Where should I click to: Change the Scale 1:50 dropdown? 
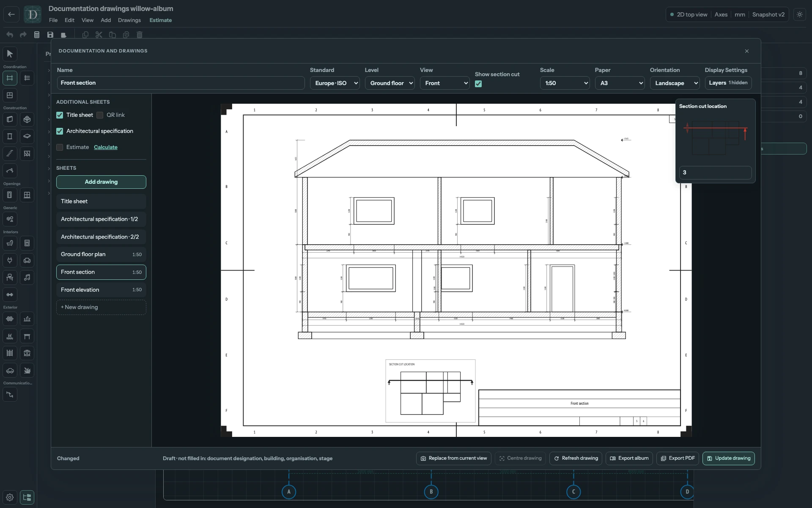pos(565,83)
